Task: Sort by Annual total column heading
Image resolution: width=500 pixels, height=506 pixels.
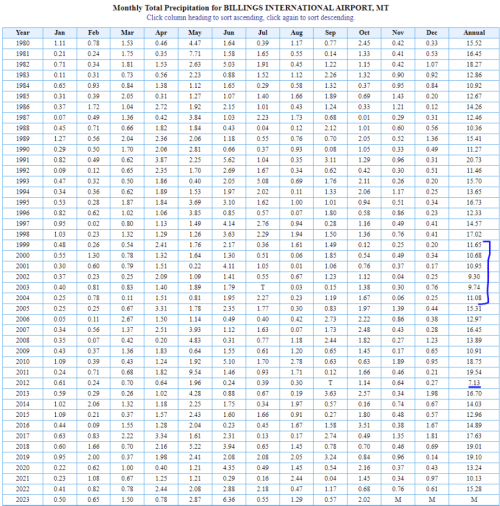Action: [474, 33]
